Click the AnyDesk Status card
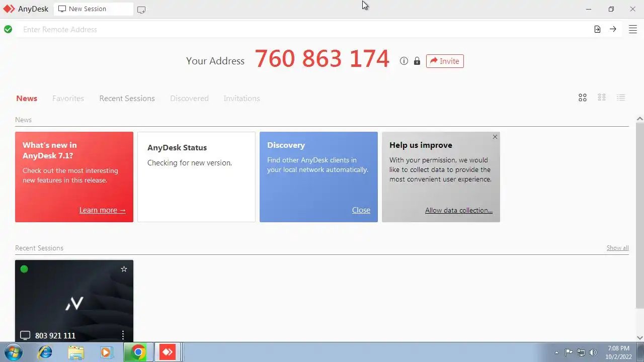This screenshot has width=644, height=362. tap(196, 177)
